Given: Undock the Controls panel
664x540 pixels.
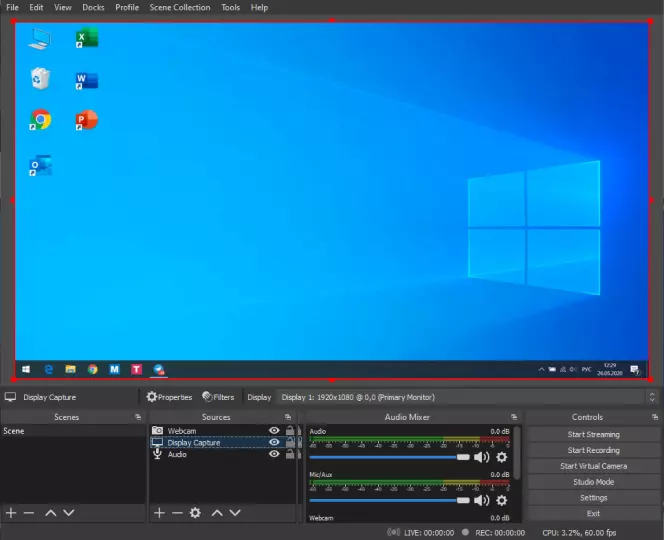Looking at the screenshot, I should click(655, 417).
